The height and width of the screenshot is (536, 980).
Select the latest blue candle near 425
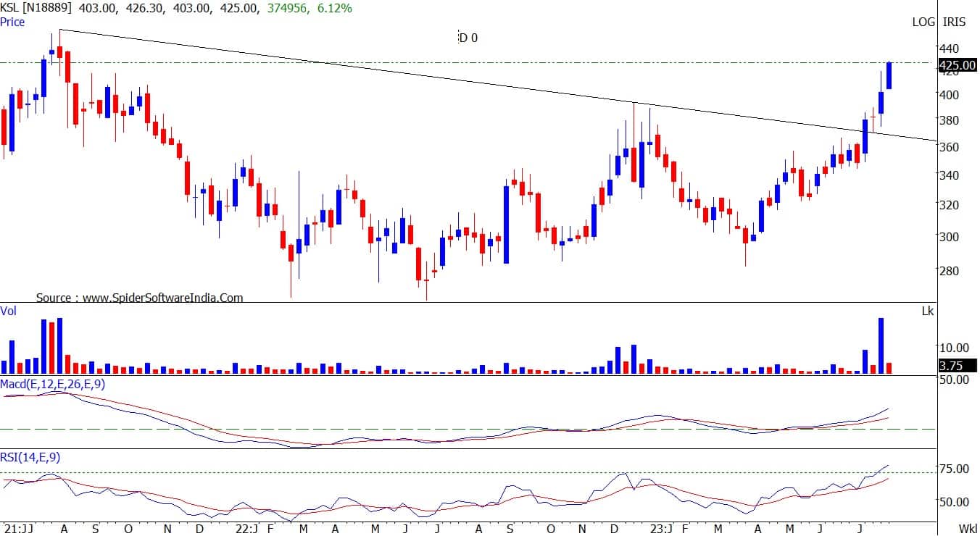(x=889, y=76)
